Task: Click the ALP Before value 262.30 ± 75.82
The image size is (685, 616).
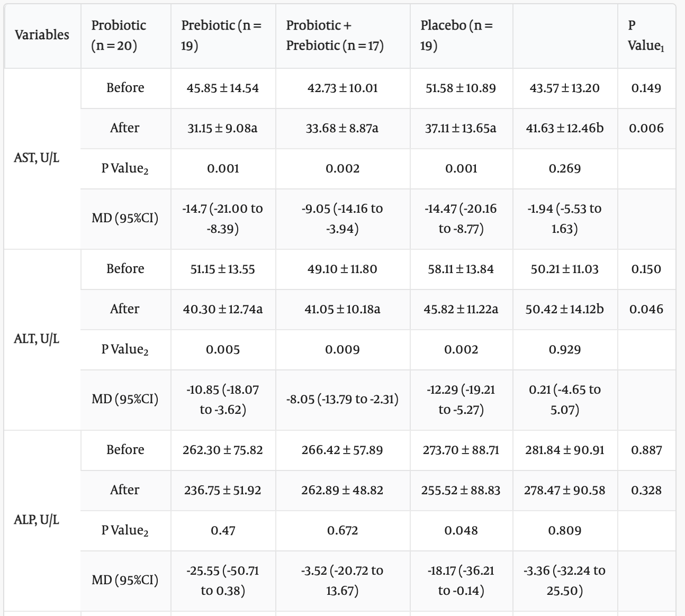Action: [x=223, y=450]
